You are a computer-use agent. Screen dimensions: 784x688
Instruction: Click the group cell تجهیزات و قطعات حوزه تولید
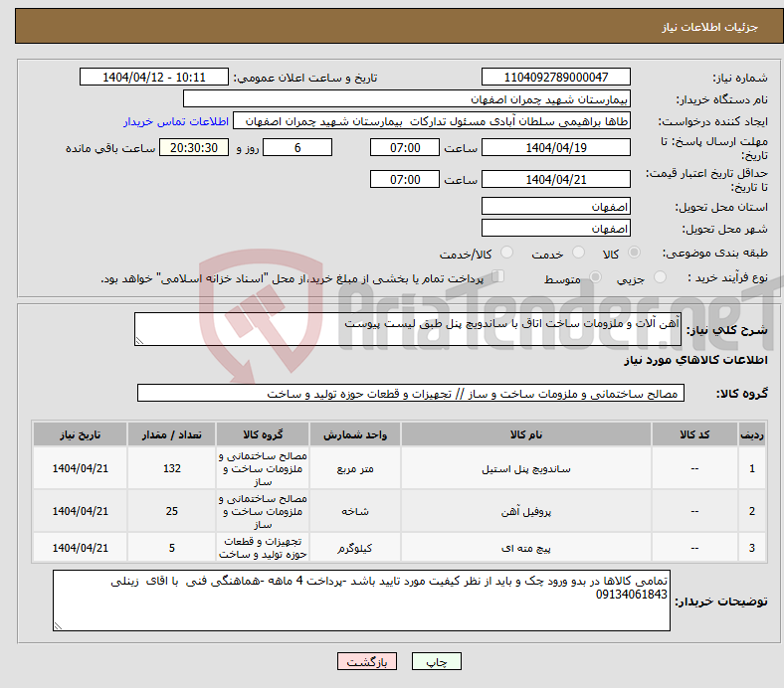(x=263, y=548)
